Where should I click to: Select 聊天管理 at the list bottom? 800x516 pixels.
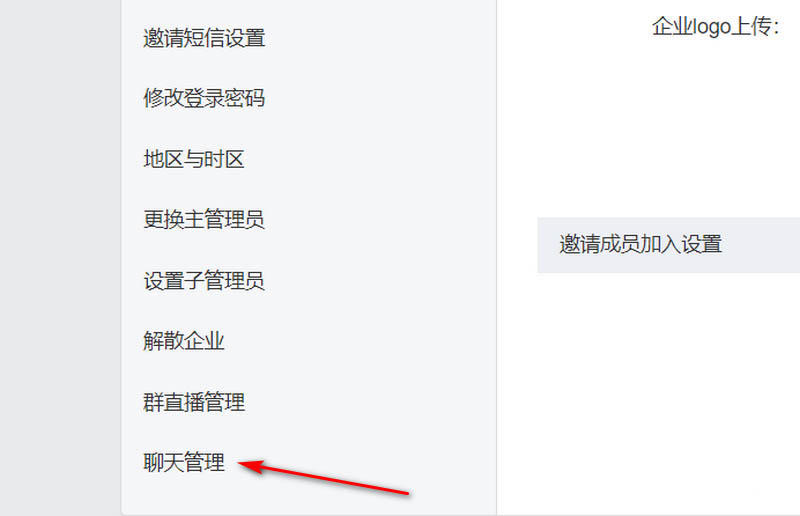click(x=184, y=462)
